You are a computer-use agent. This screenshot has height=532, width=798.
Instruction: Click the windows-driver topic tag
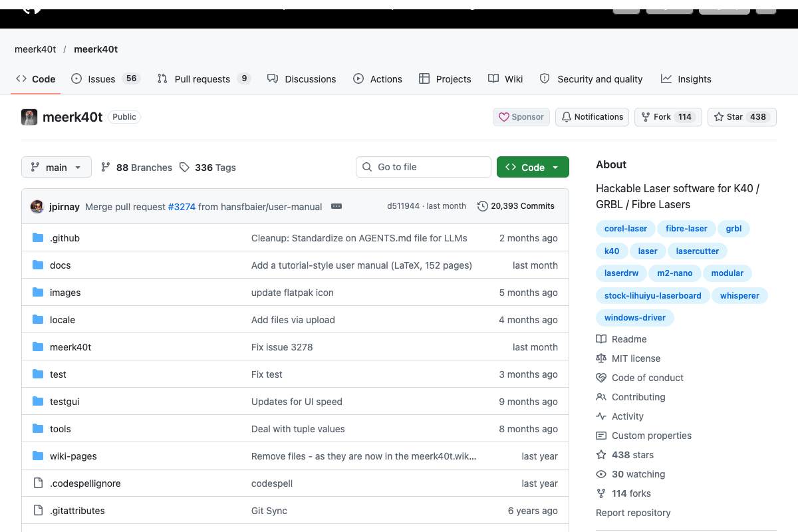point(635,318)
